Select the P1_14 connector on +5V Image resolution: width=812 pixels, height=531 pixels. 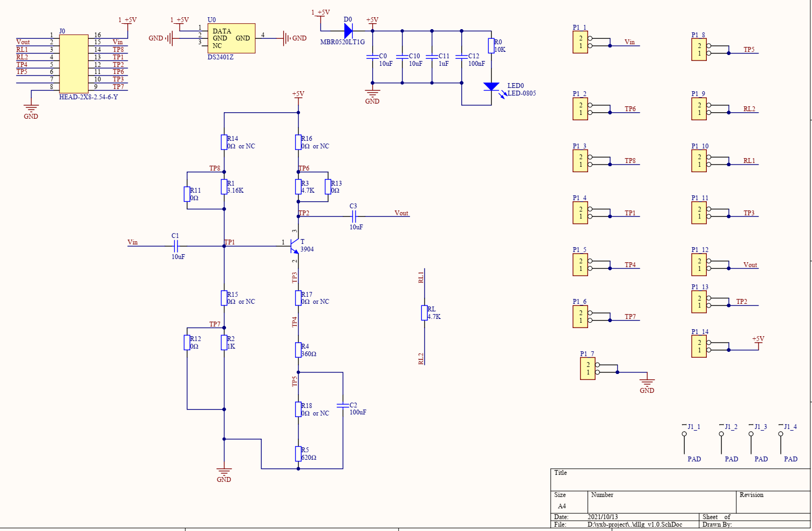click(x=699, y=346)
